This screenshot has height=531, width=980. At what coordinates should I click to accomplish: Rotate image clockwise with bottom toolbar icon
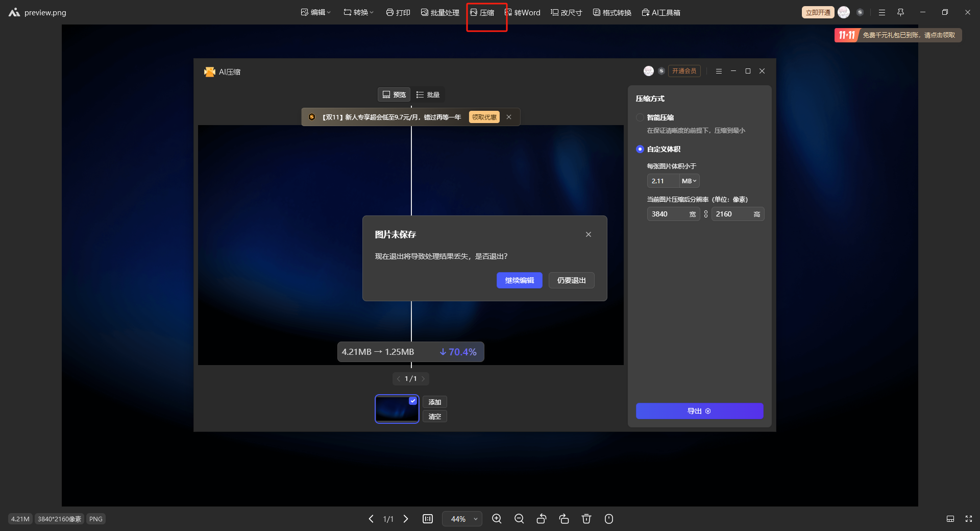click(564, 519)
